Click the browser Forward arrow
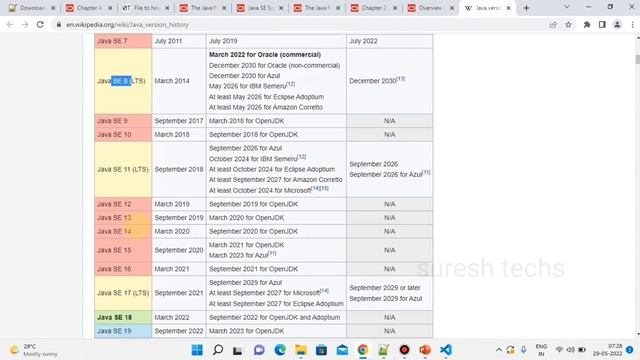Image resolution: width=640 pixels, height=360 pixels. click(x=25, y=24)
